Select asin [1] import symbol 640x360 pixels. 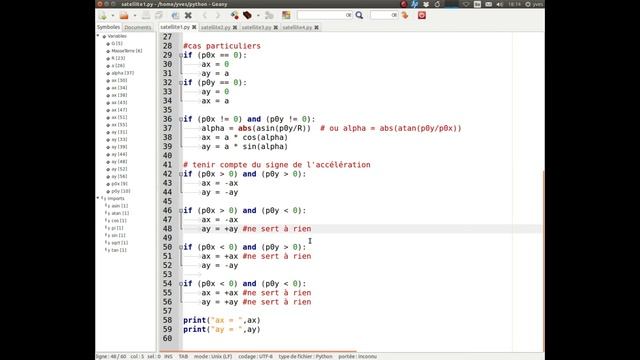(x=120, y=206)
